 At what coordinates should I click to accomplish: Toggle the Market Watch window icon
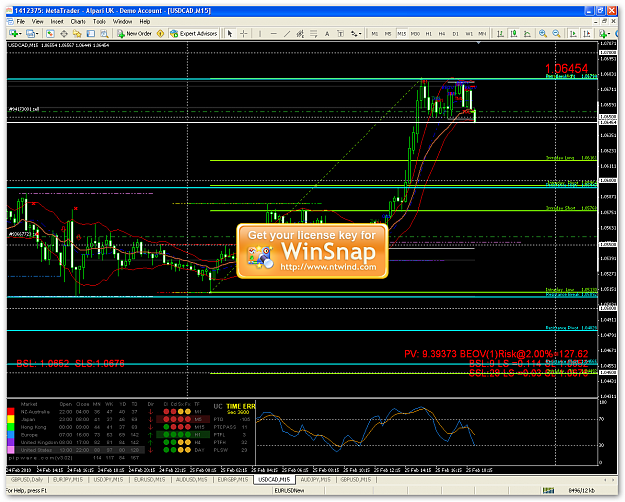coord(50,34)
